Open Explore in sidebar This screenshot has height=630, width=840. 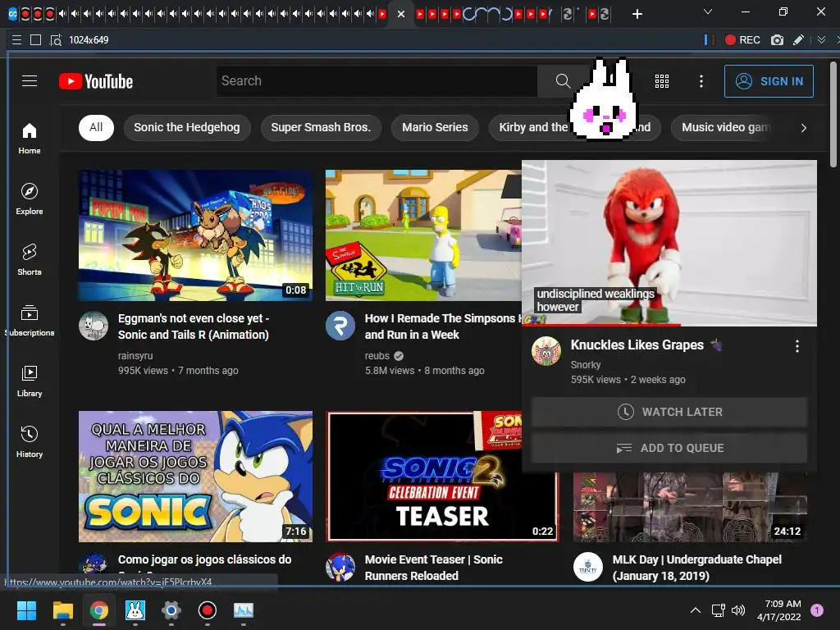[x=30, y=199]
